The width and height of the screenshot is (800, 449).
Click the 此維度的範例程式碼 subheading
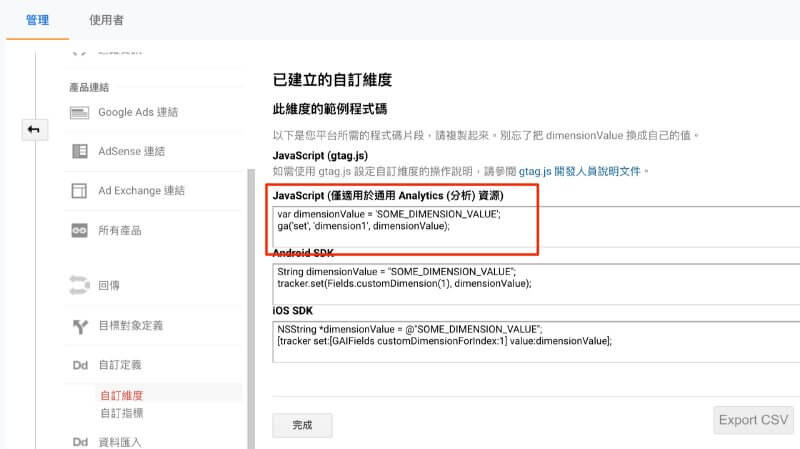click(x=330, y=109)
